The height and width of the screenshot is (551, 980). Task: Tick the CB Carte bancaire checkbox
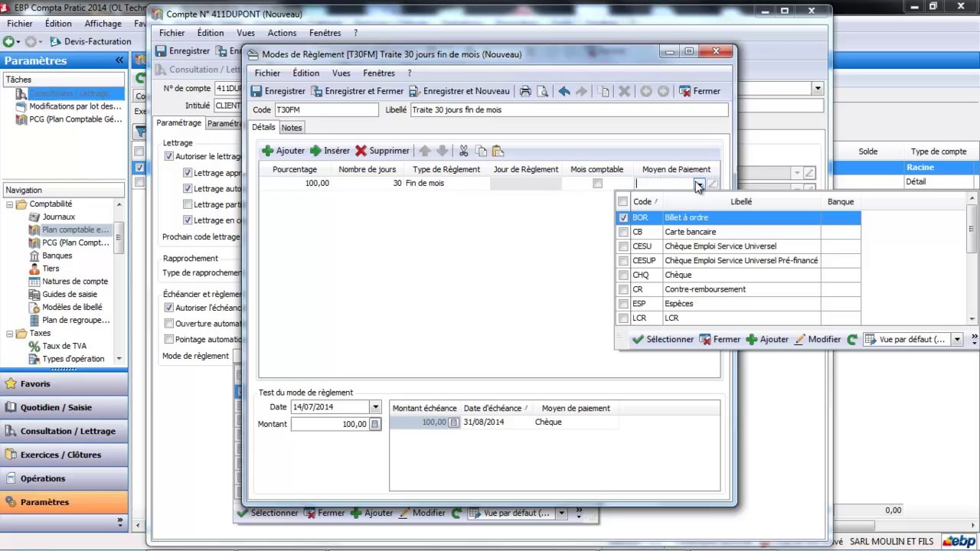click(x=623, y=232)
